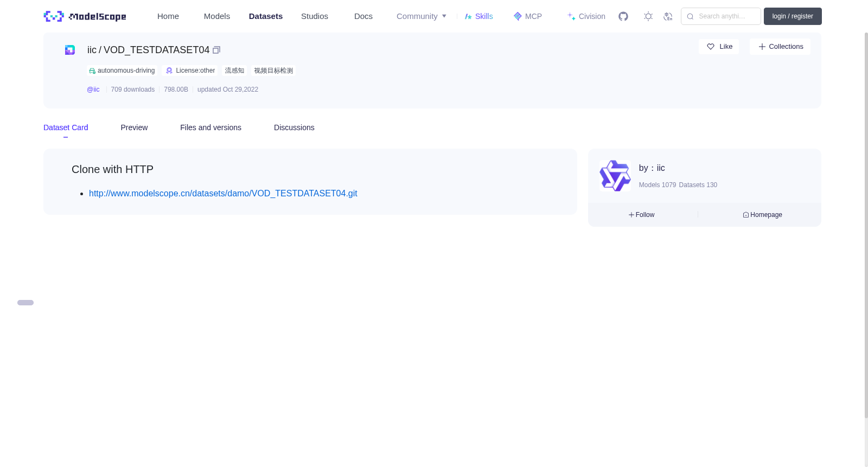Add dataset to Collections
Viewport: 868px width, 467px height.
coord(780,47)
